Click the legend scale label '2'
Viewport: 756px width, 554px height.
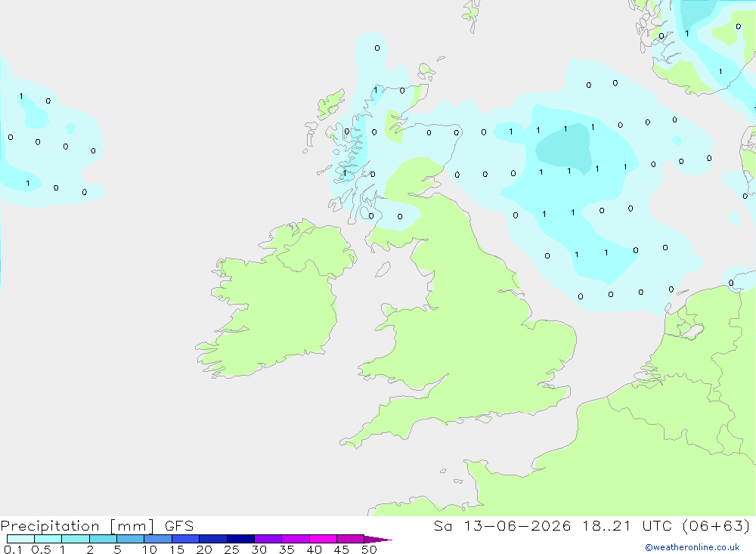[90, 549]
